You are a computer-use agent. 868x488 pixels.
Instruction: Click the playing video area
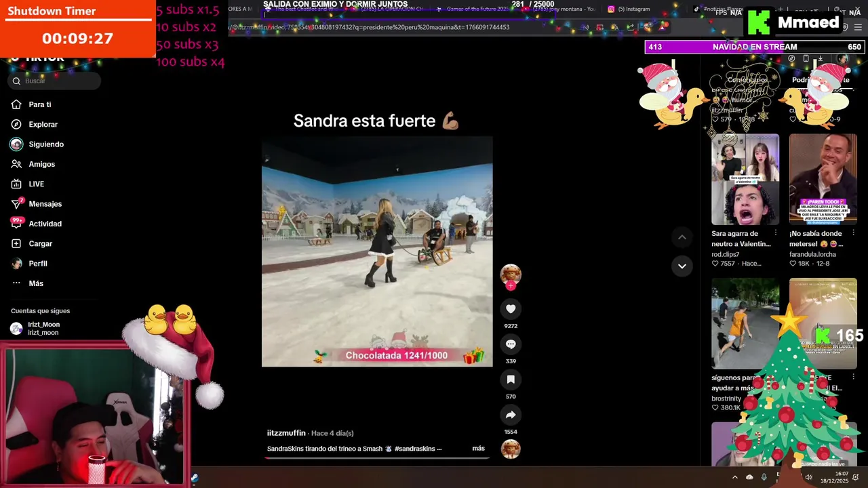[377, 251]
